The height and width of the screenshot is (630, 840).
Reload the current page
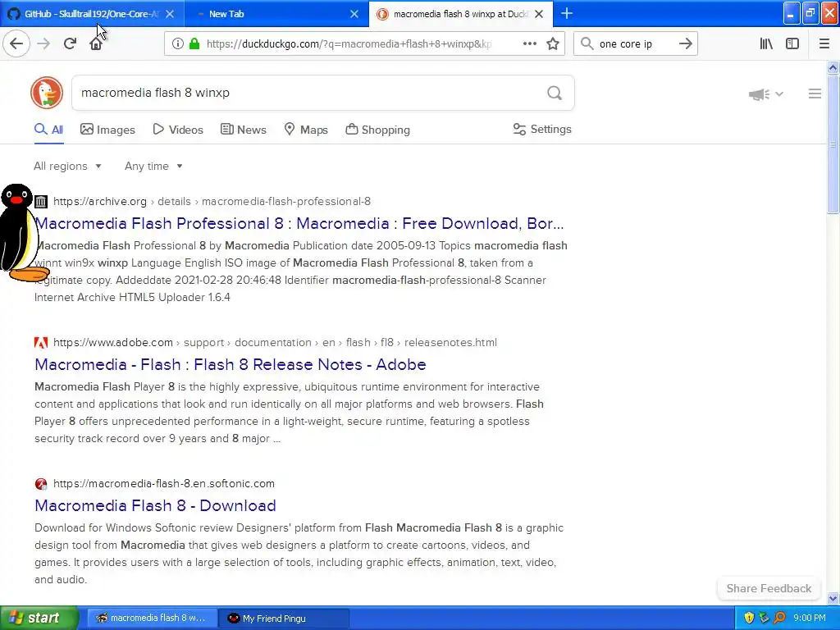[70, 43]
